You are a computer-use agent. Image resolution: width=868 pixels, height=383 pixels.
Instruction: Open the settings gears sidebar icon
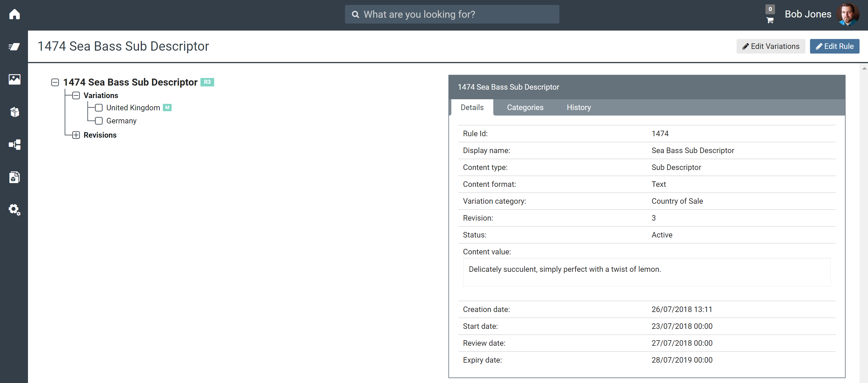[x=14, y=209]
